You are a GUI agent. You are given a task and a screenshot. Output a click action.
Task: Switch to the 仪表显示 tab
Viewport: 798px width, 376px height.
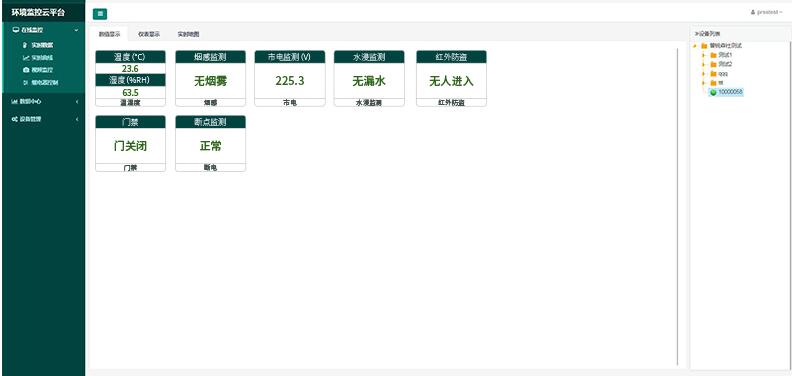coord(149,34)
